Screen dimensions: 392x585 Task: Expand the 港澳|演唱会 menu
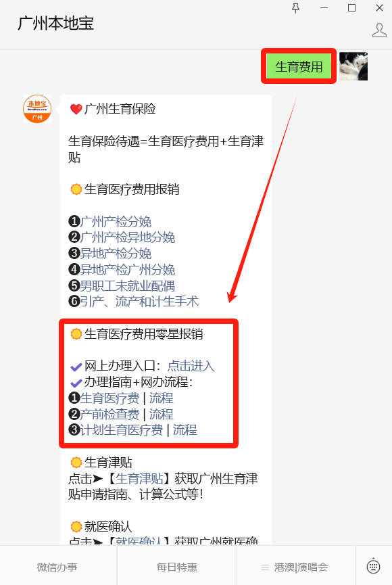click(x=295, y=567)
